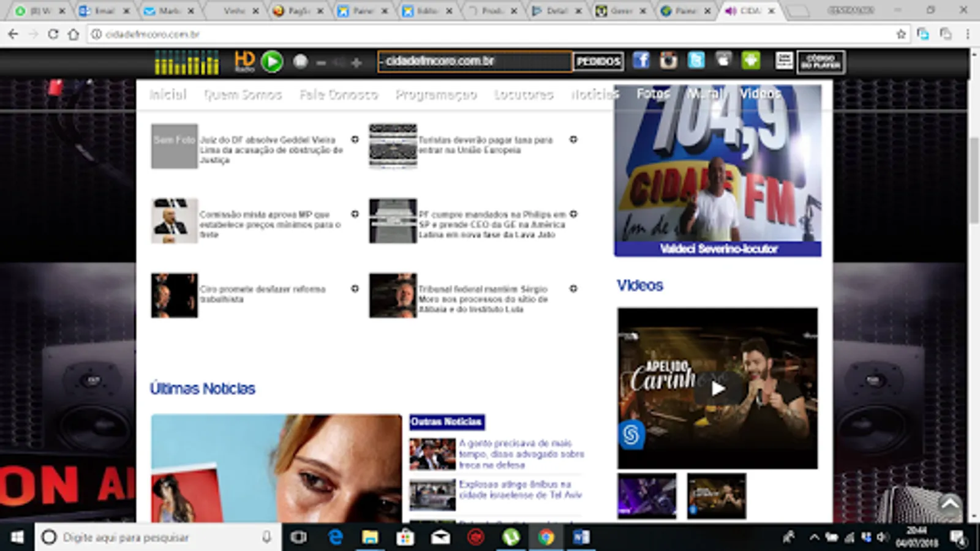Image resolution: width=980 pixels, height=551 pixels.
Task: Open the Vídeos menu item
Action: tap(760, 94)
